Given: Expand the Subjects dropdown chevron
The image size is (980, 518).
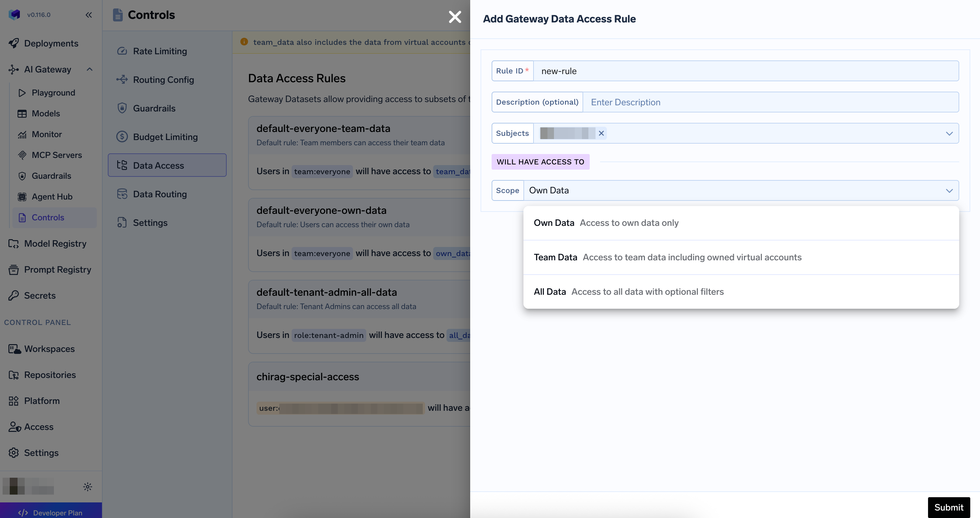Looking at the screenshot, I should pos(949,133).
